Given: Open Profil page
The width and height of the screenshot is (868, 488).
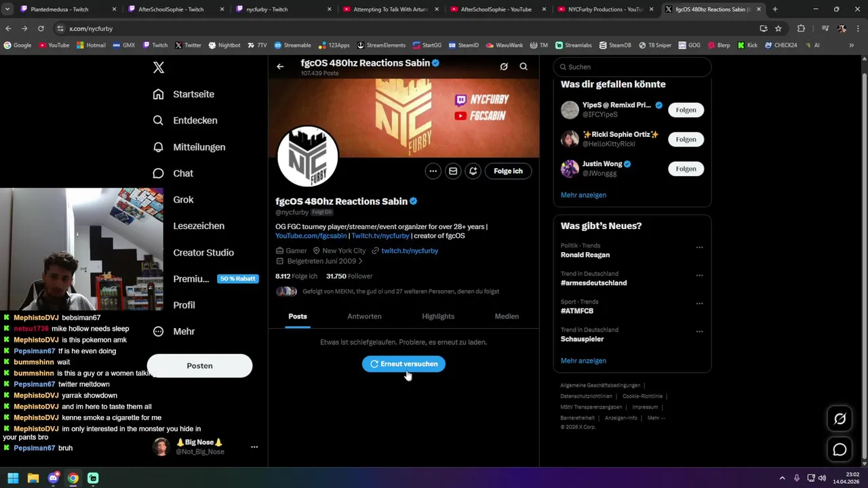Looking at the screenshot, I should pyautogui.click(x=184, y=305).
